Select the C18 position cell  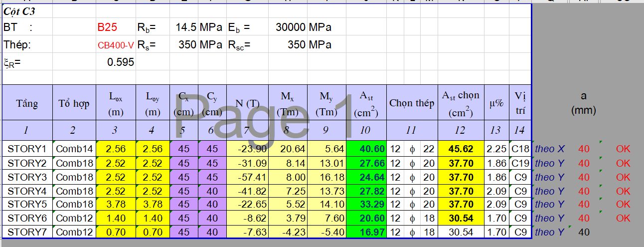[519, 148]
